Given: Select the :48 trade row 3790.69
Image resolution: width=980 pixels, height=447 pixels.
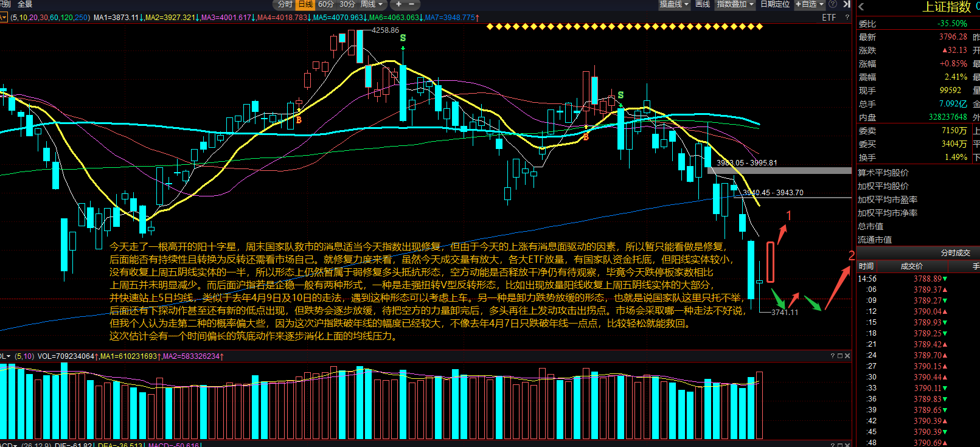Looking at the screenshot, I should click(x=918, y=443).
